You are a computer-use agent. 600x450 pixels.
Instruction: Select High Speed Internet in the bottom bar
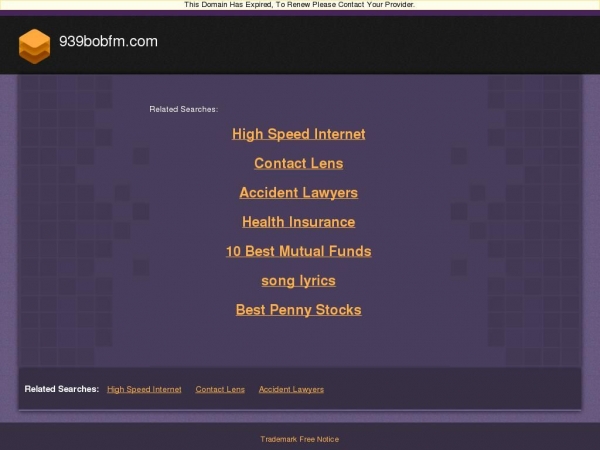[144, 390]
